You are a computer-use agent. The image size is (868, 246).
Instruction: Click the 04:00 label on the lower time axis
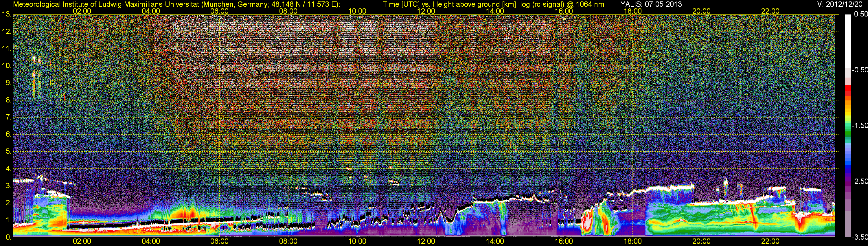[x=151, y=241]
